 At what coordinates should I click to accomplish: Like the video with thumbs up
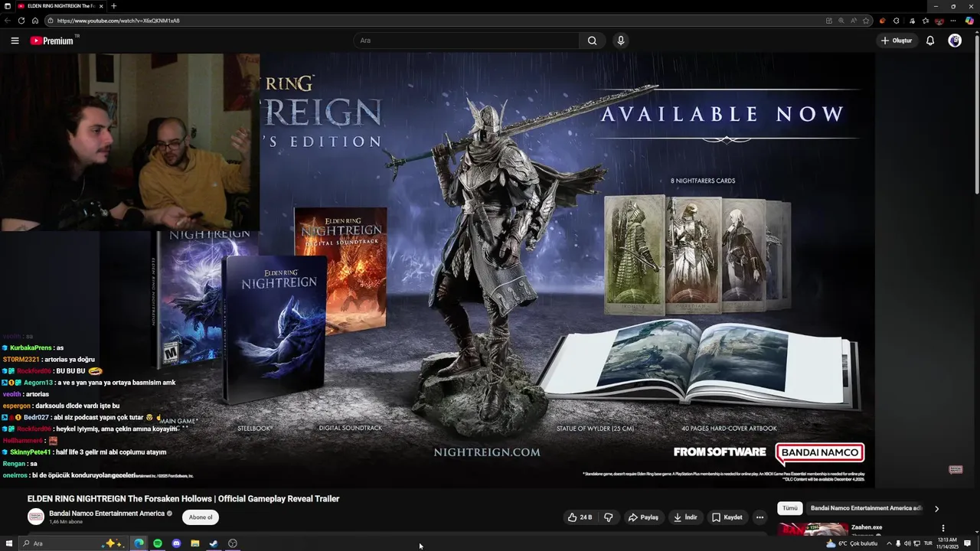tap(580, 517)
